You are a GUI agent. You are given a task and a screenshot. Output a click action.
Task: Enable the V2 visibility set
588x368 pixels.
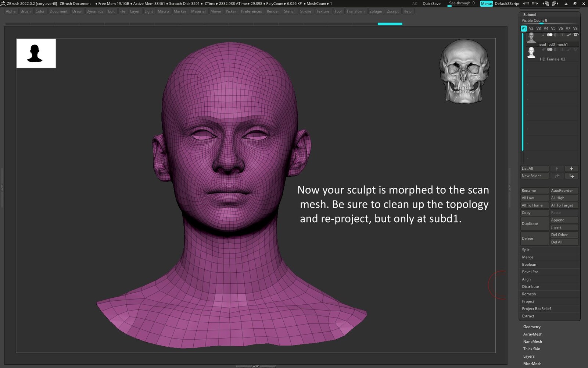tap(531, 28)
